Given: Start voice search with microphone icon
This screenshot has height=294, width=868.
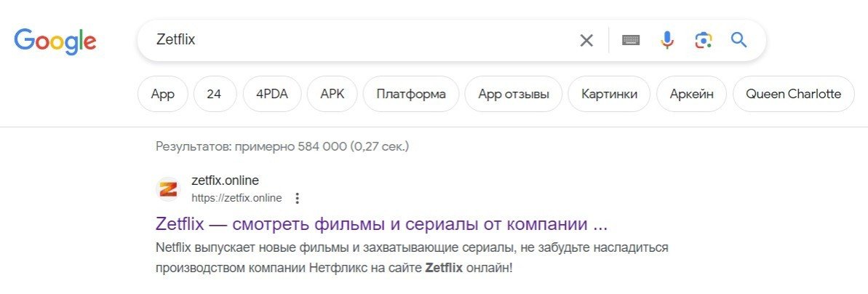Looking at the screenshot, I should [668, 40].
